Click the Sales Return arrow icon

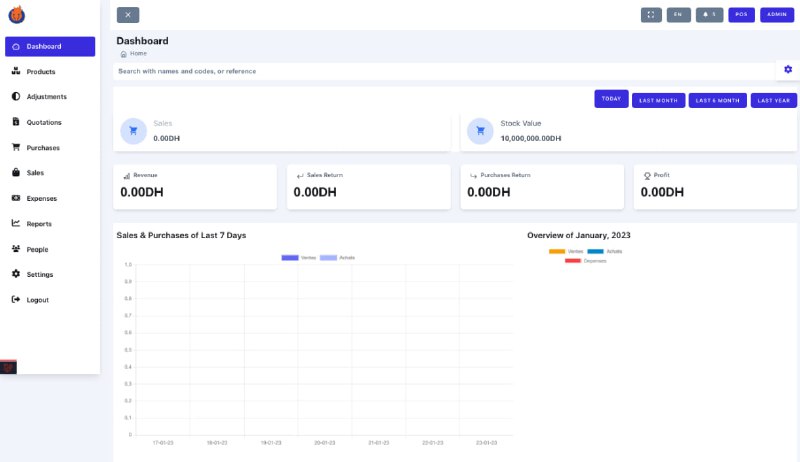tap(300, 176)
